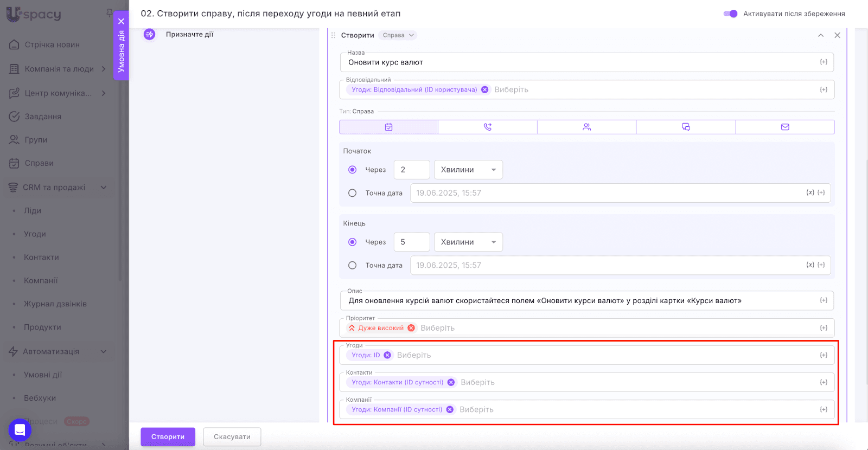The image size is (868, 450).
Task: Go to Компанії in the CRM menu
Action: coord(41,281)
